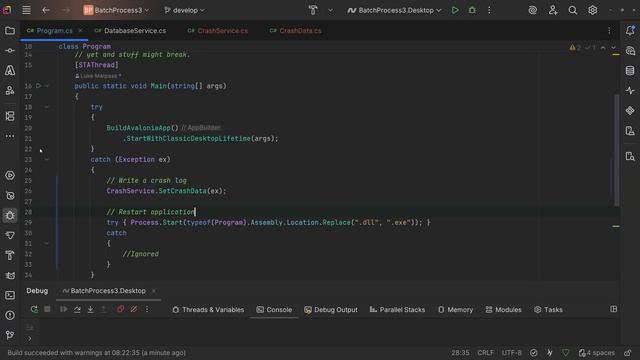Image resolution: width=640 pixels, height=360 pixels.
Task: Switch to CrashService.cs tab
Action: click(x=218, y=31)
